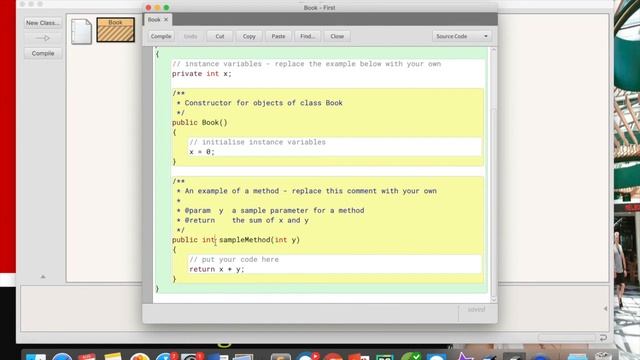Viewport: 640px width, 360px height.
Task: Click the '// instance variables' comment line
Action: pyautogui.click(x=307, y=64)
